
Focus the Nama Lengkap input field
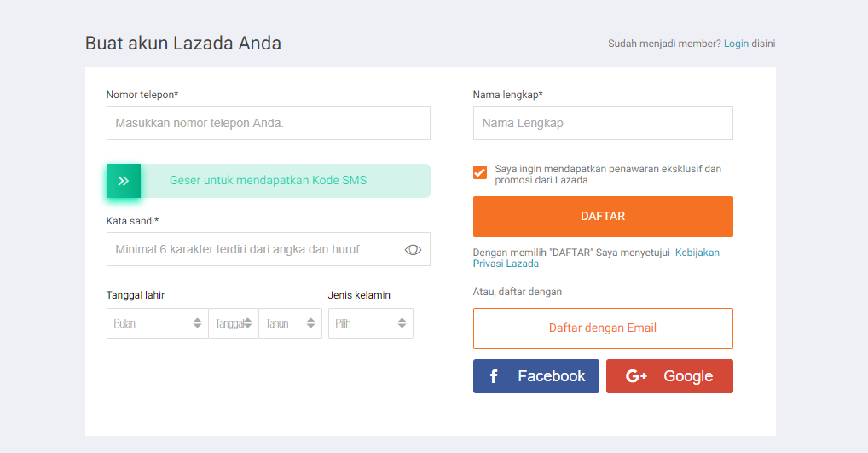[x=603, y=123]
